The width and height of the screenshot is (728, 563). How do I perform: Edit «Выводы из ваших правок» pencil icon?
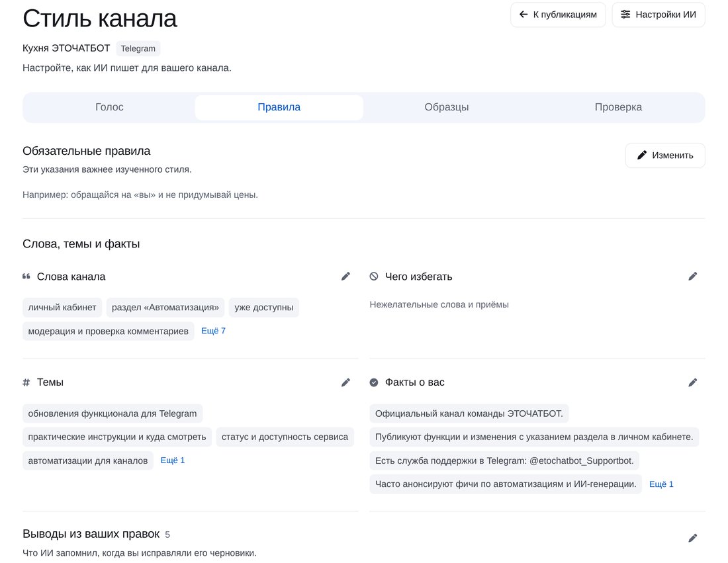(x=692, y=538)
